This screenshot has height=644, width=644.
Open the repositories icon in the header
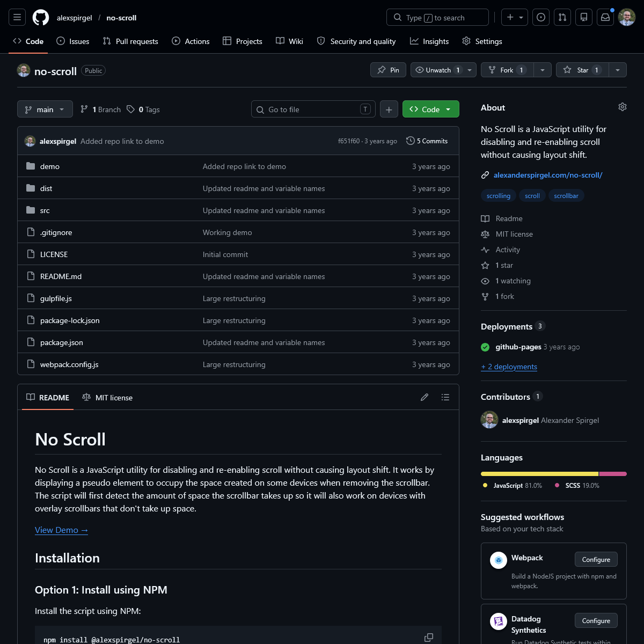(584, 18)
